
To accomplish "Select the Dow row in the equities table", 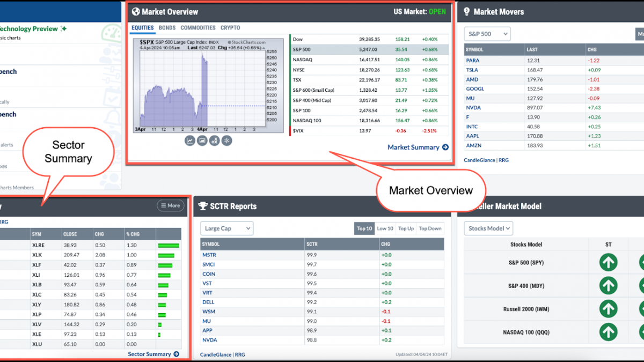I will point(369,39).
